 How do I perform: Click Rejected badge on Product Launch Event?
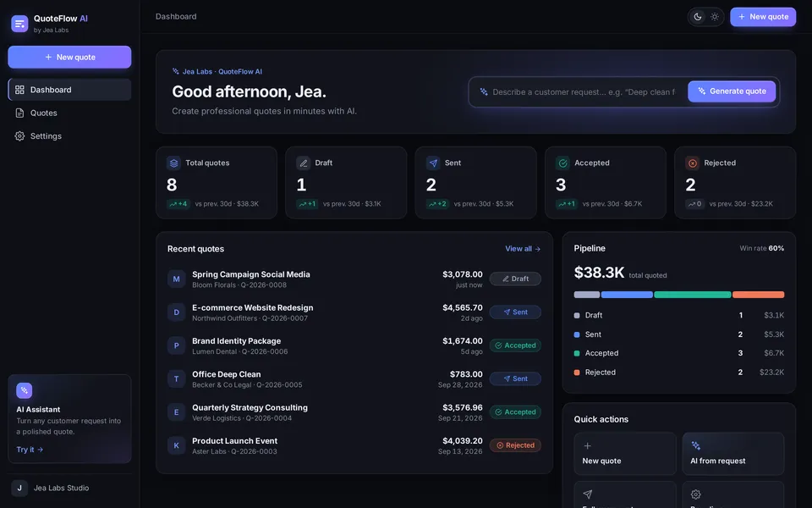(x=515, y=445)
